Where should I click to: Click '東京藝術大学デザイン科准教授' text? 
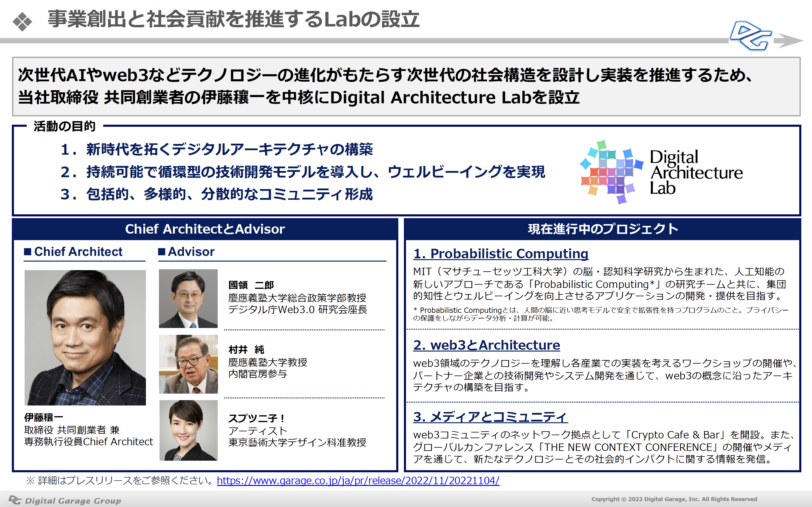tap(297, 443)
